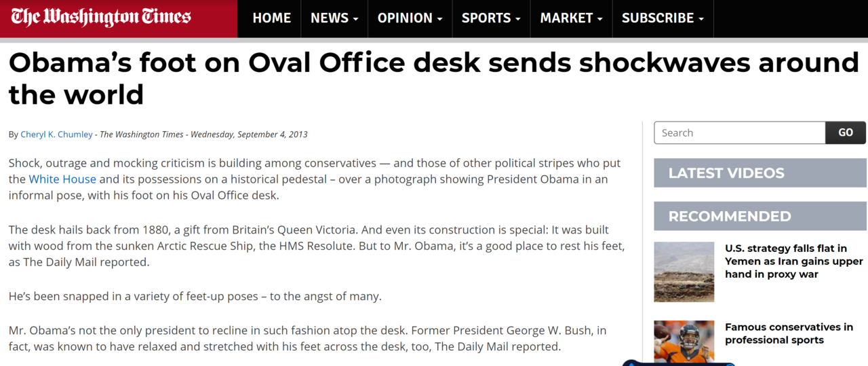This screenshot has width=868, height=366.
Task: Expand the SPORTS menu
Action: (491, 18)
